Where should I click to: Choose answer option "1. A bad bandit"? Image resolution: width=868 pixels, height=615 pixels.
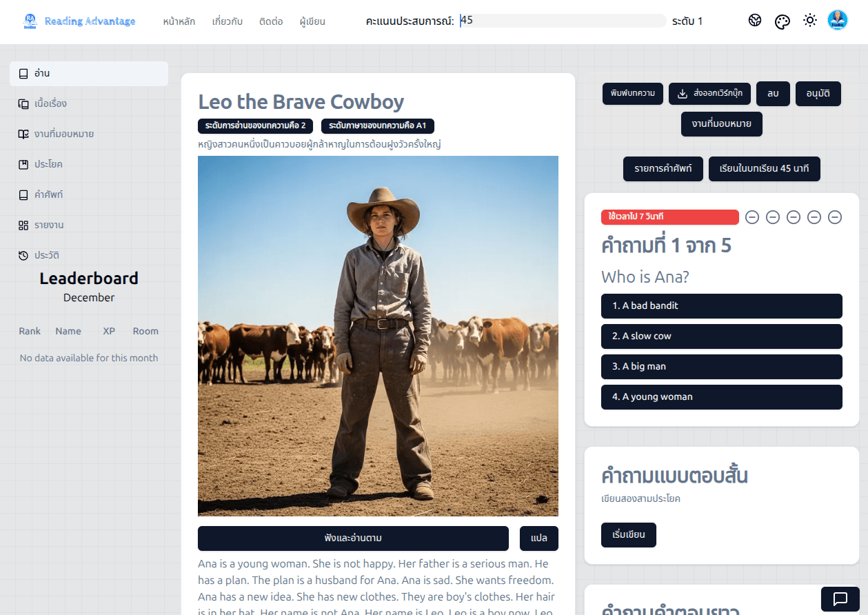point(721,306)
